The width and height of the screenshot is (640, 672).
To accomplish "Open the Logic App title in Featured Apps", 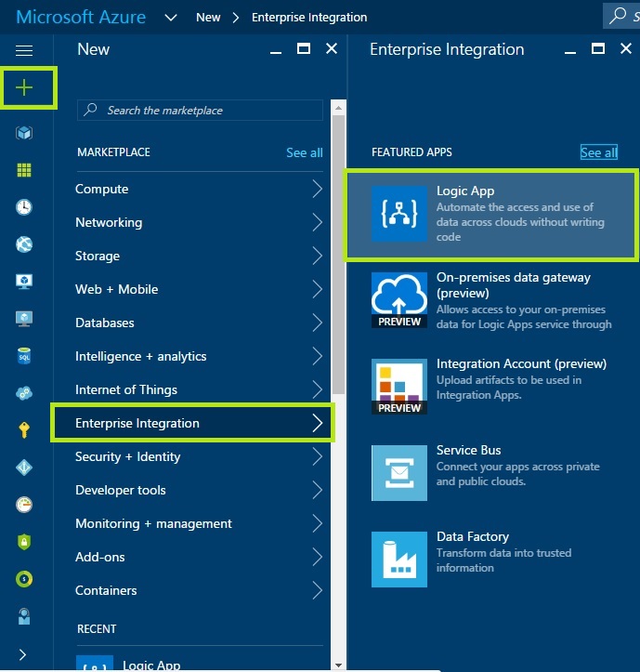I will 465,191.
